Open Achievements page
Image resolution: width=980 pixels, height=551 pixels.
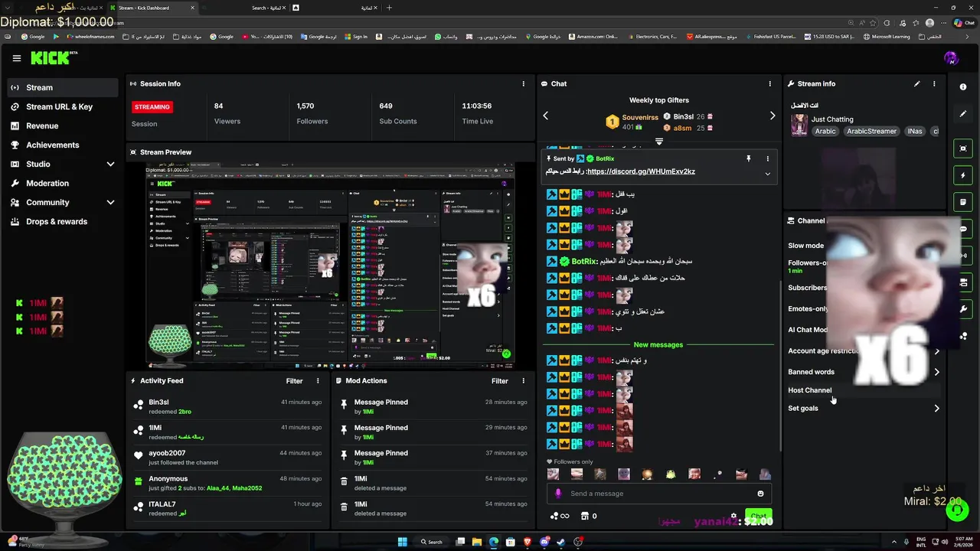[x=63, y=145]
